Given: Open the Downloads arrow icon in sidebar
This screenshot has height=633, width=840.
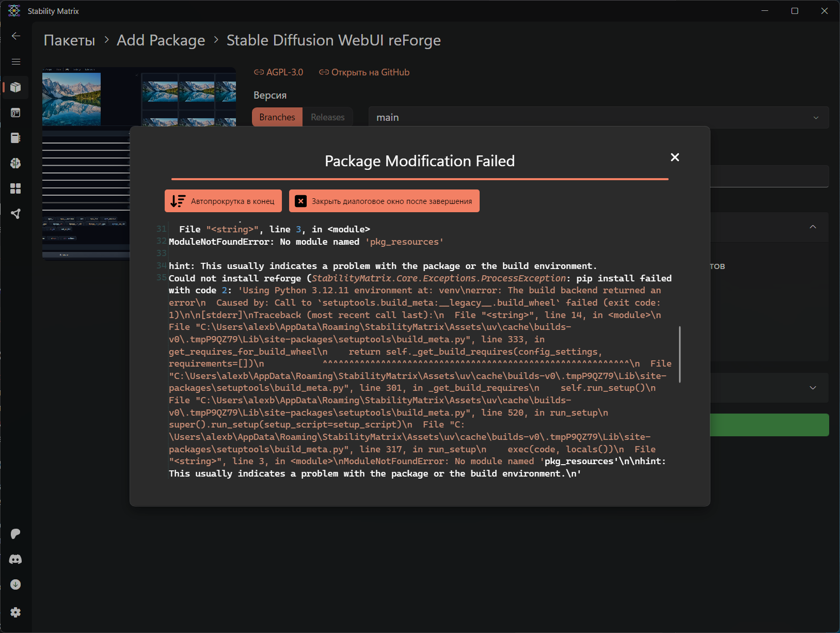Looking at the screenshot, I should [15, 584].
